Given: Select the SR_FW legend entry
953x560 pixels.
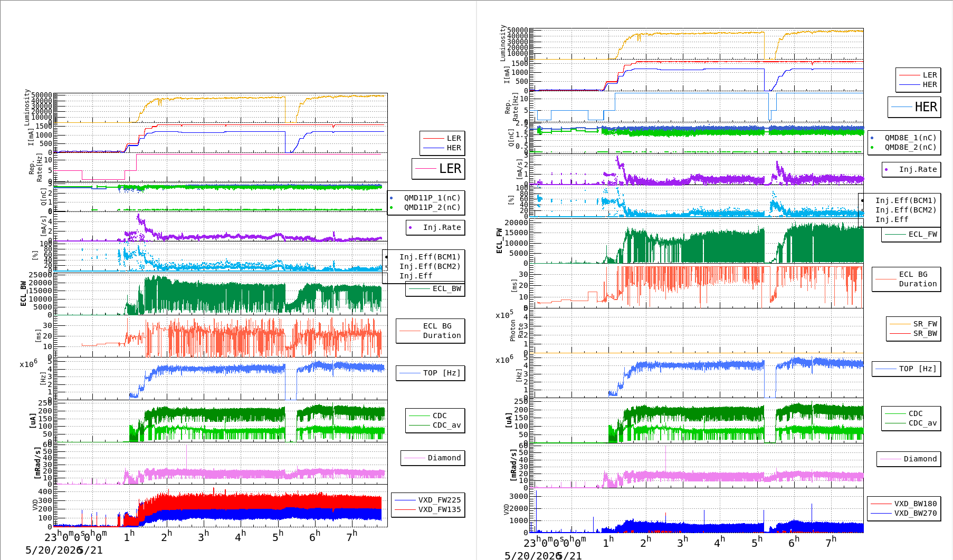Looking at the screenshot, I should (913, 324).
